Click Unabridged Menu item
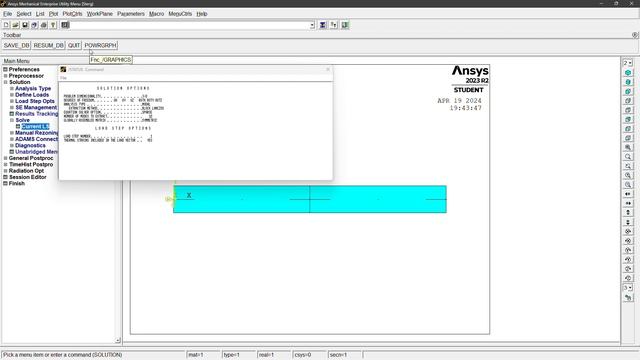The height and width of the screenshot is (360, 640). [x=36, y=152]
